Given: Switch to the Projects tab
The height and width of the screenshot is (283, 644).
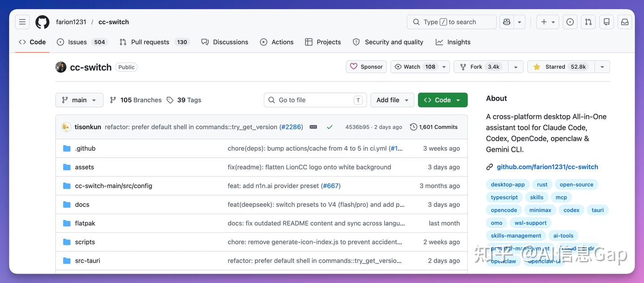Looking at the screenshot, I should [323, 42].
